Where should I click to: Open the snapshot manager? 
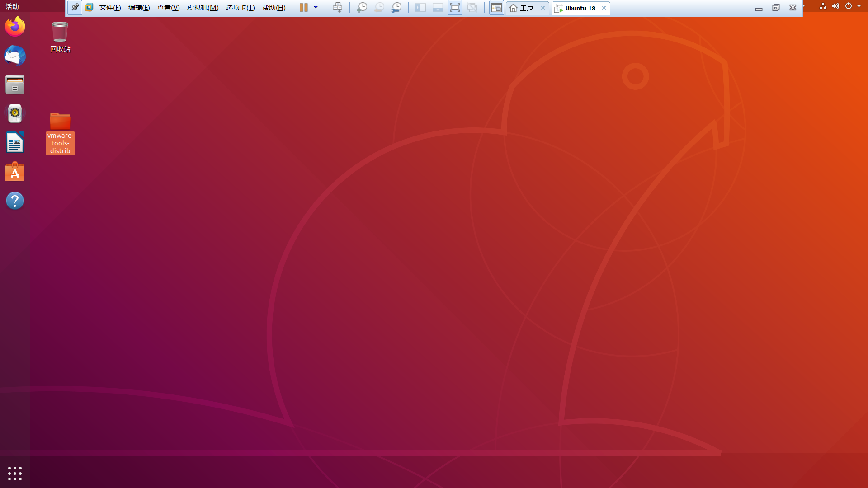[396, 8]
